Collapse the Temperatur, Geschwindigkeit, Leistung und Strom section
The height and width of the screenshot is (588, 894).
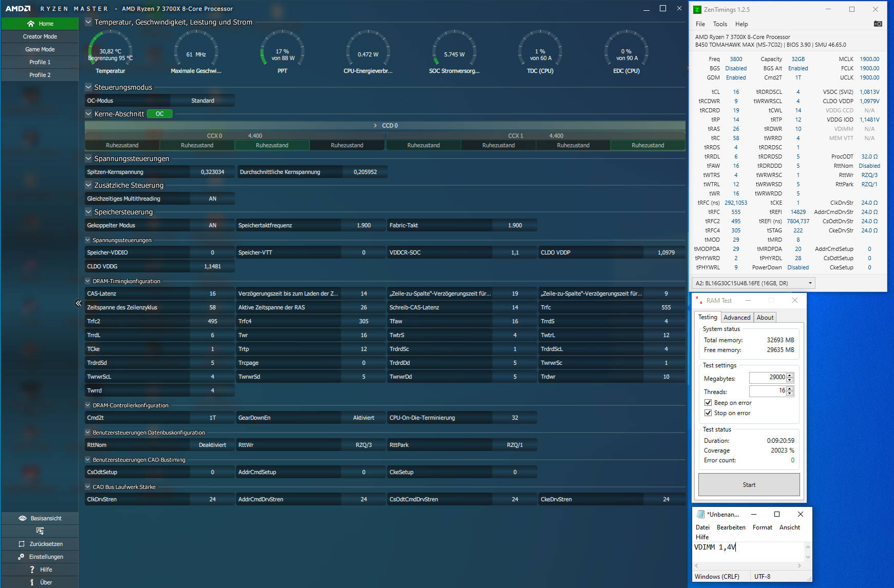[x=88, y=22]
